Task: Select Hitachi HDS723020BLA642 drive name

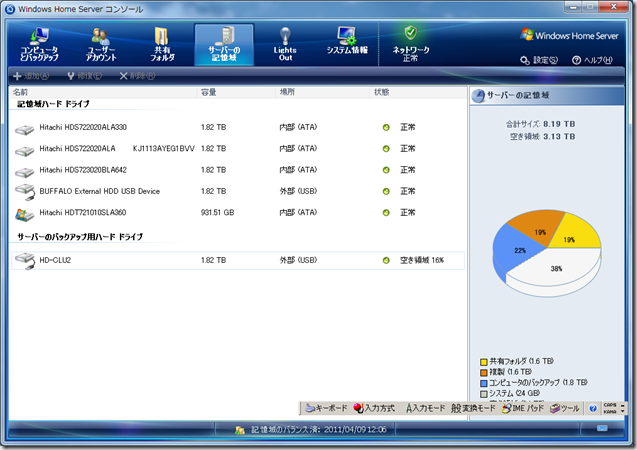Action: pyautogui.click(x=83, y=170)
